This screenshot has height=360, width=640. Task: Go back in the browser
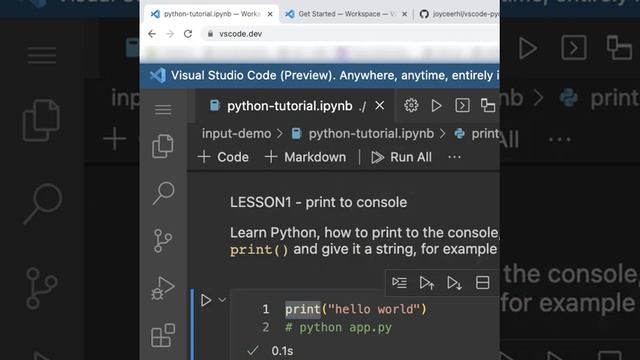(152, 34)
